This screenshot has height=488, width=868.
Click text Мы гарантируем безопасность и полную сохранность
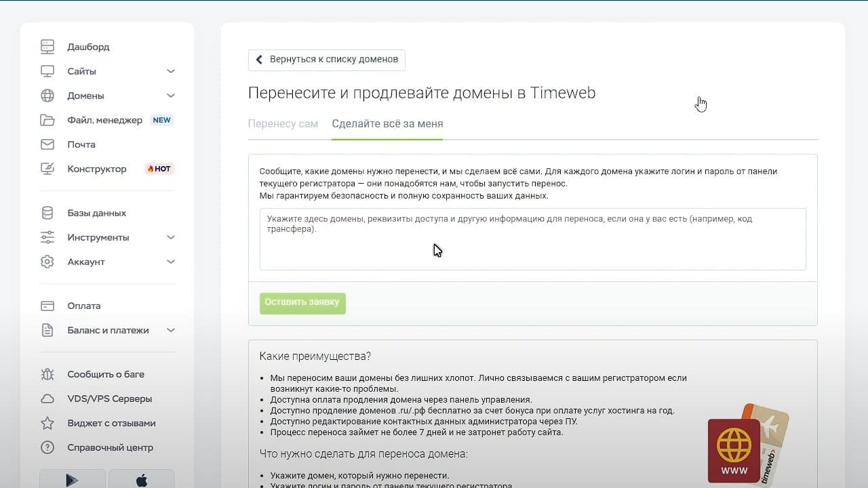point(403,196)
